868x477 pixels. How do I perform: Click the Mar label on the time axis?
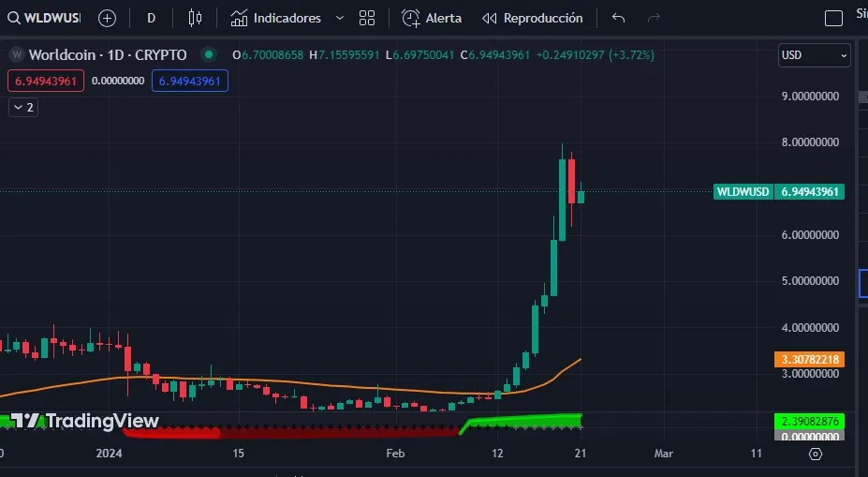(x=664, y=454)
